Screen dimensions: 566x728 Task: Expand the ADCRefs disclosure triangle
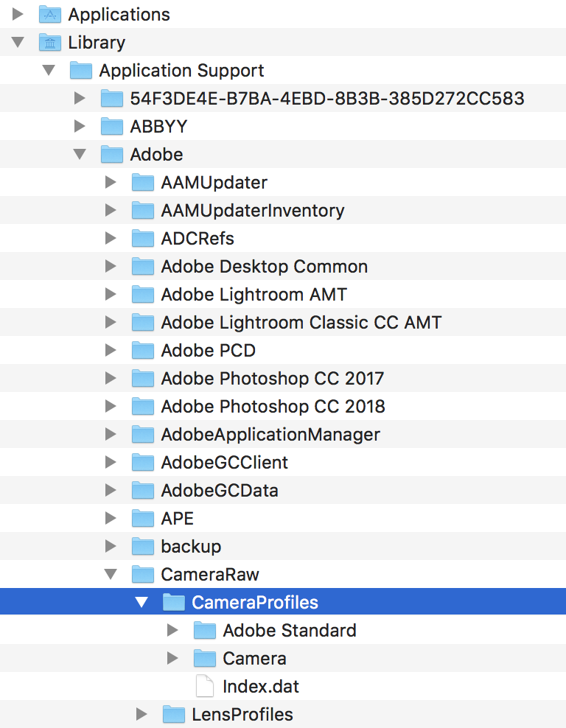111,239
